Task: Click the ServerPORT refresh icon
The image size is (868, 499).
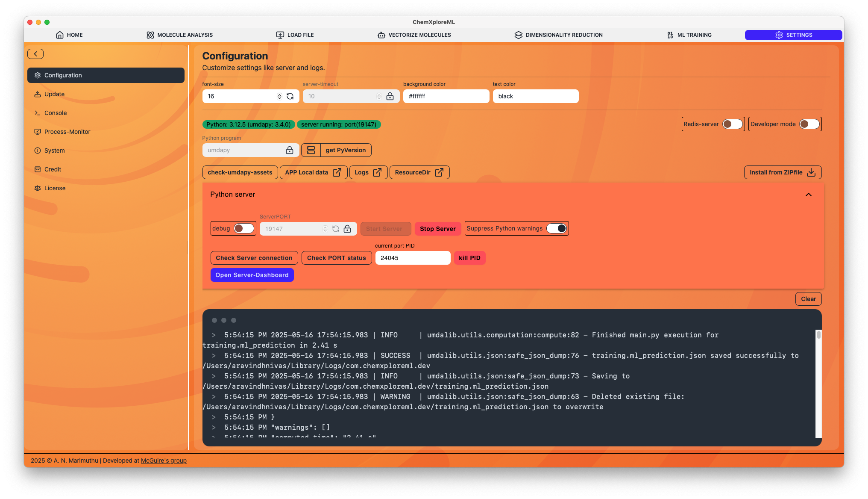Action: coord(336,229)
